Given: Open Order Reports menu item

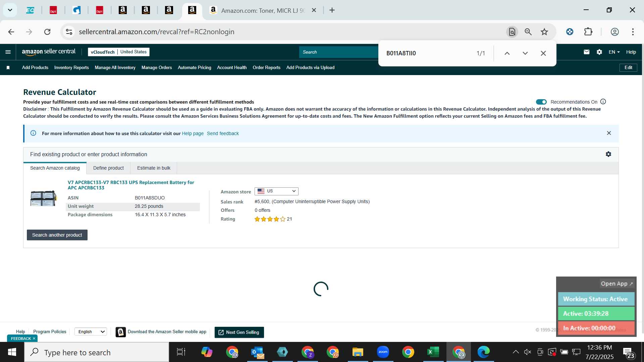Looking at the screenshot, I should [267, 68].
